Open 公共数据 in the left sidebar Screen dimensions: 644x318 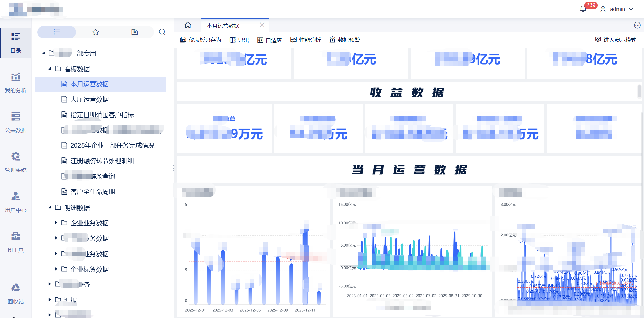[x=16, y=122]
